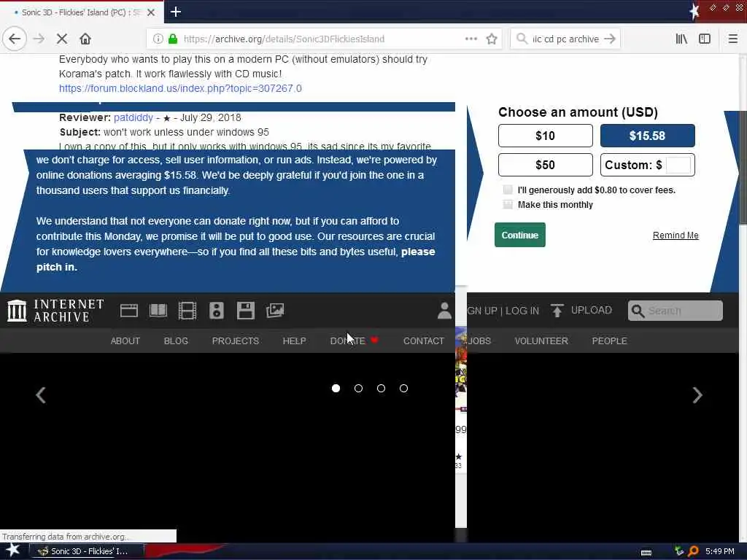This screenshot has width=747, height=560.
Task: Click the Internet Archive logo
Action: click(55, 311)
